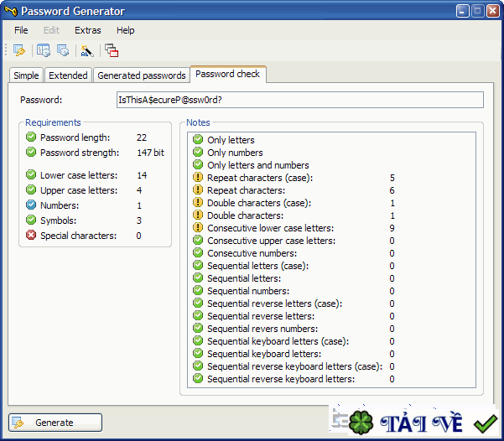504x441 pixels.
Task: Switch to the Generated passwords tab
Action: coord(142,75)
